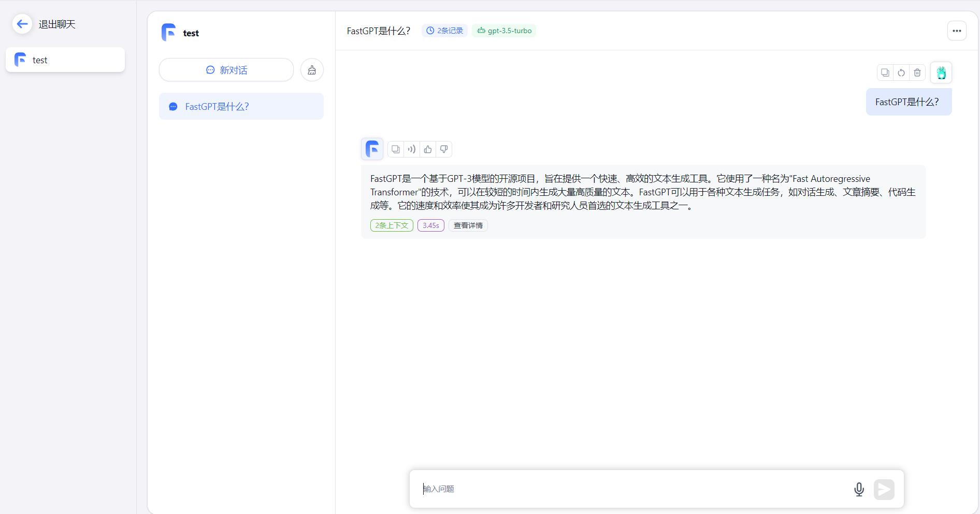The width and height of the screenshot is (980, 514).
Task: Delete the user message with trash icon
Action: 917,73
